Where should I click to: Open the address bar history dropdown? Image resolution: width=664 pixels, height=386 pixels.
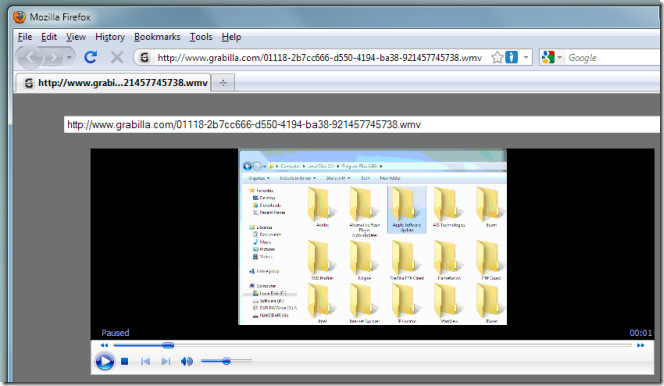point(526,57)
